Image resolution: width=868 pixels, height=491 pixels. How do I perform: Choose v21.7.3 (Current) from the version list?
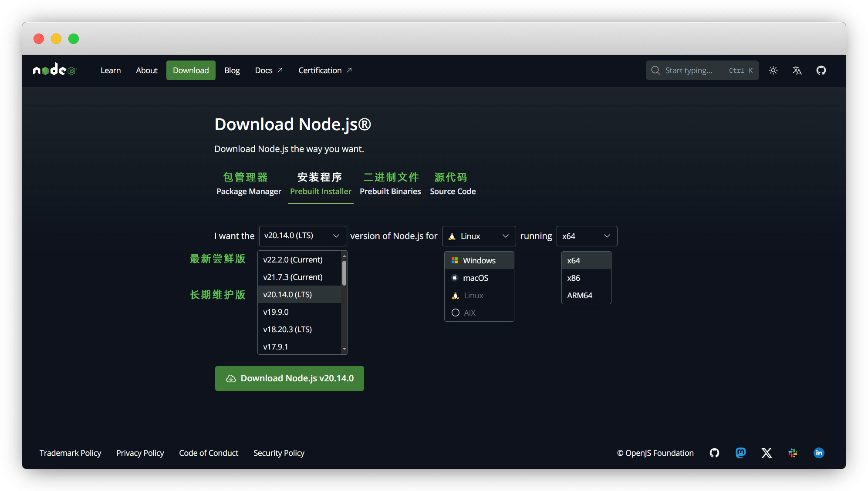pyautogui.click(x=299, y=277)
